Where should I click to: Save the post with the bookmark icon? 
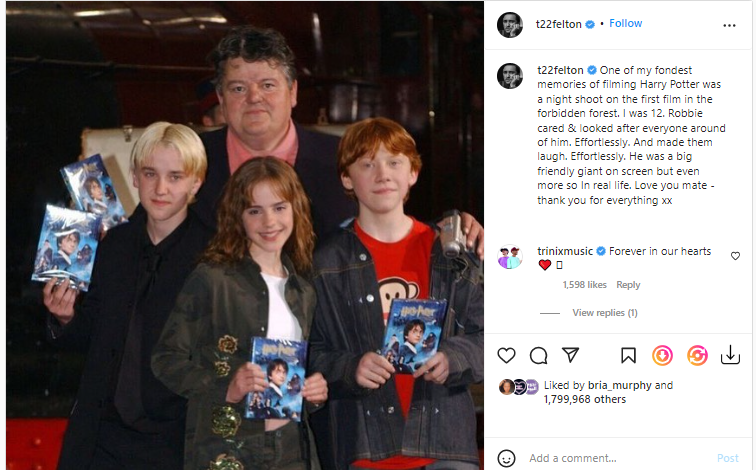(x=628, y=356)
